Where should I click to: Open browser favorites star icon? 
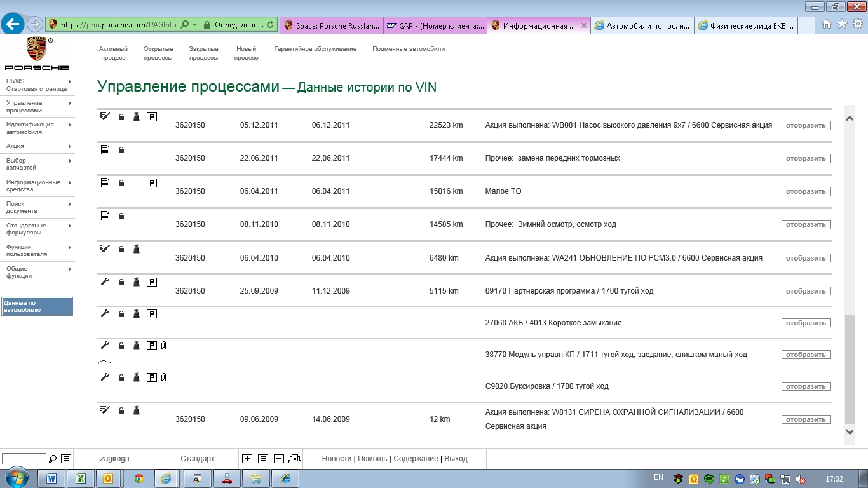click(842, 24)
